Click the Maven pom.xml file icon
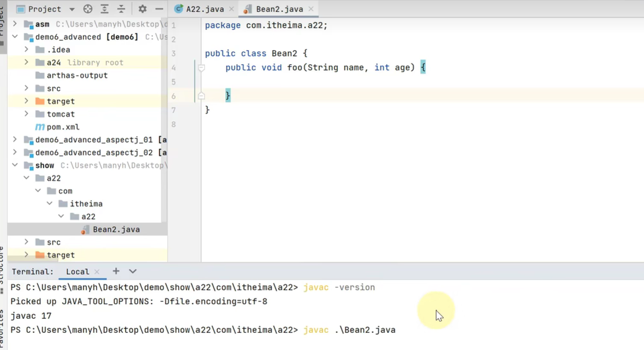 [x=39, y=127]
